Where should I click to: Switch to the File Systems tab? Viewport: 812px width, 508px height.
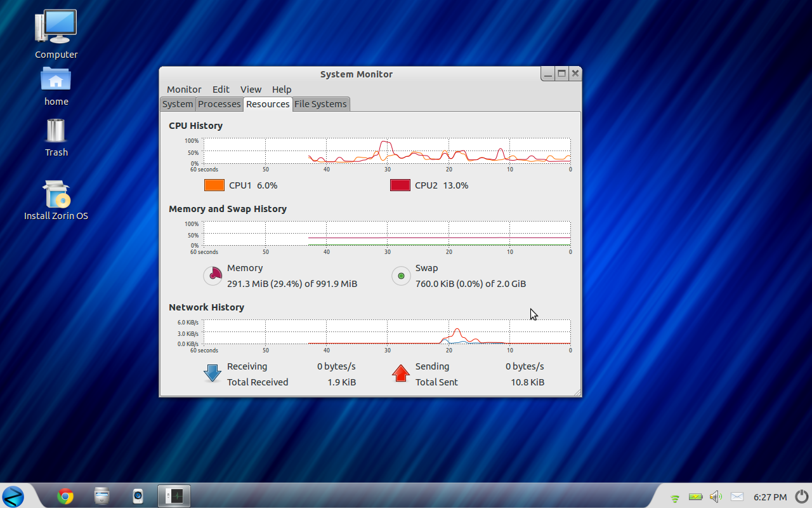tap(320, 104)
